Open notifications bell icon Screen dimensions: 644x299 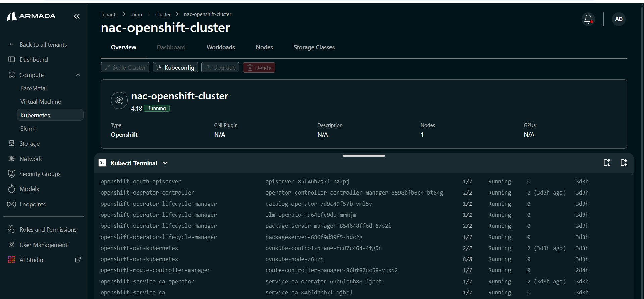click(588, 19)
